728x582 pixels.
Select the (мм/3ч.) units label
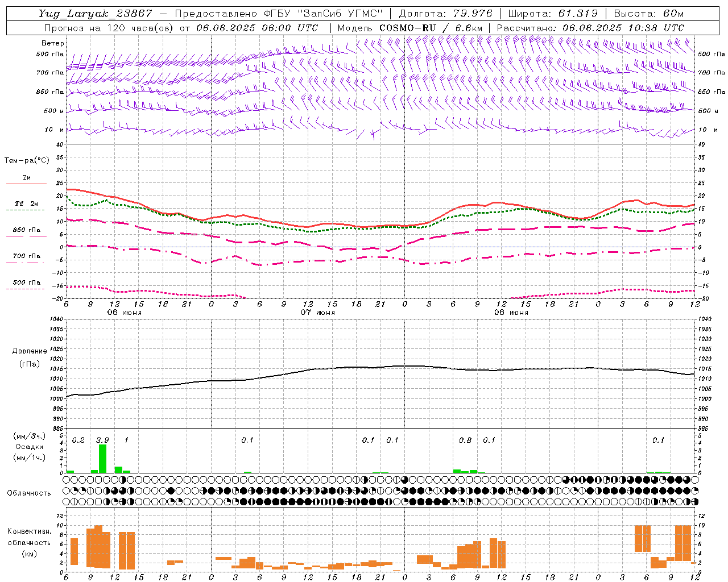coord(29,436)
